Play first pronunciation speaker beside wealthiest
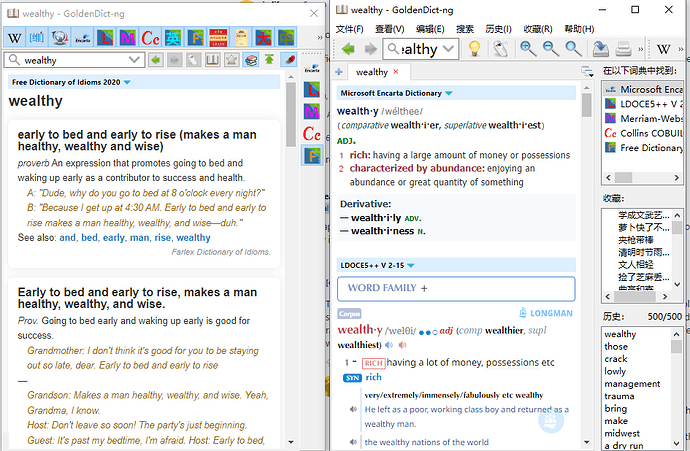This screenshot has height=451, width=690. pos(389,345)
